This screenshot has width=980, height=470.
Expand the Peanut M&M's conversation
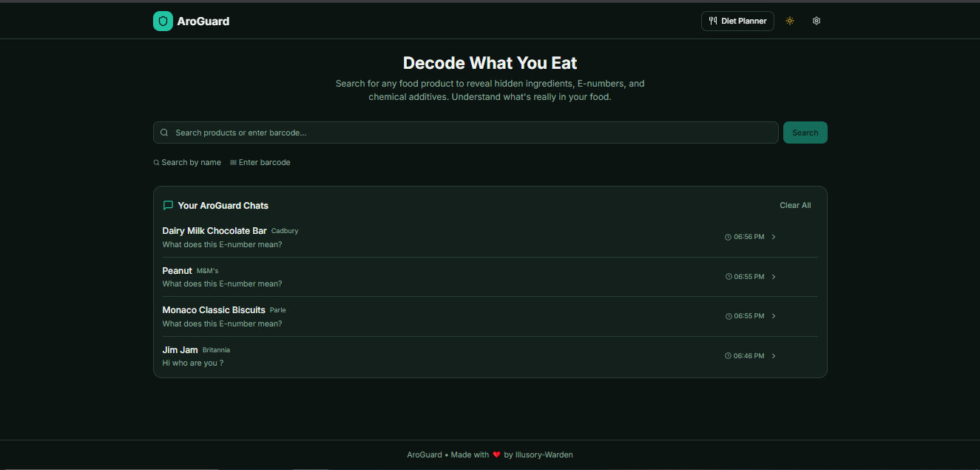point(774,276)
